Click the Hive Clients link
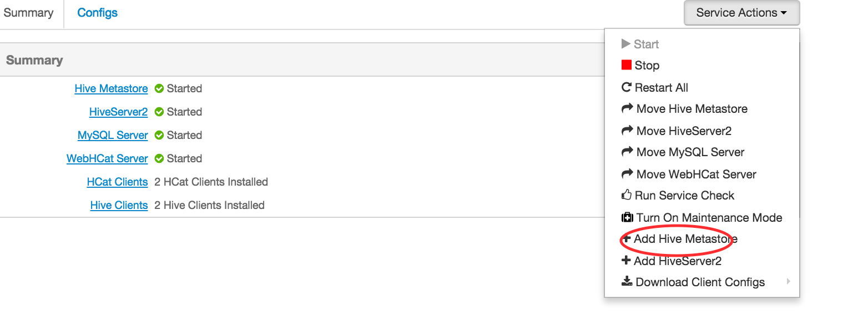This screenshot has height=329, width=868. [x=119, y=205]
